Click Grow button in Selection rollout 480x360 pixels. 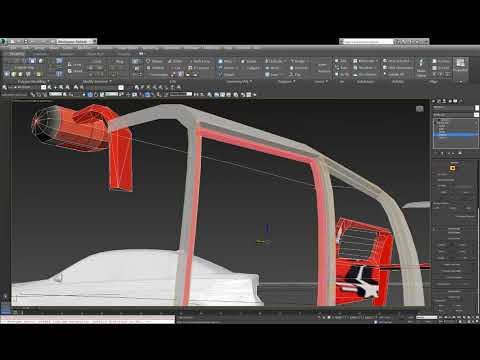466,192
